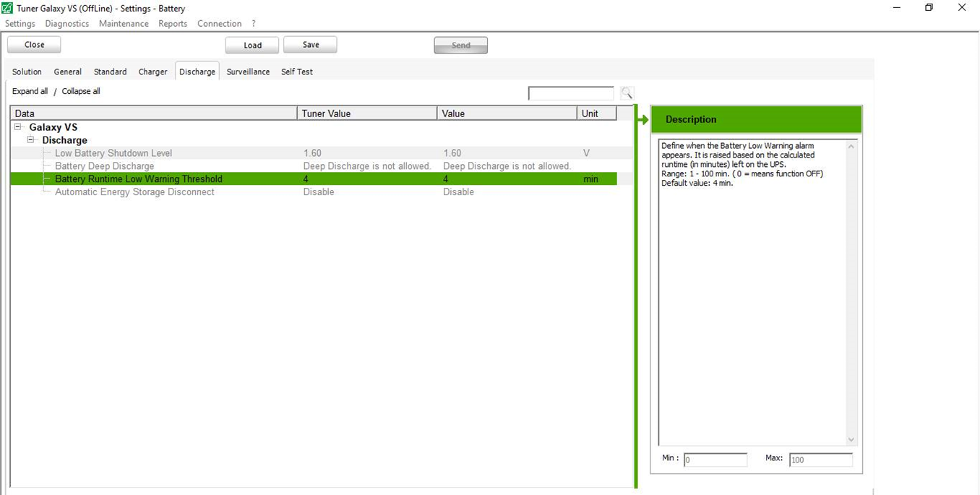
Task: Click the search text field
Action: pyautogui.click(x=571, y=93)
